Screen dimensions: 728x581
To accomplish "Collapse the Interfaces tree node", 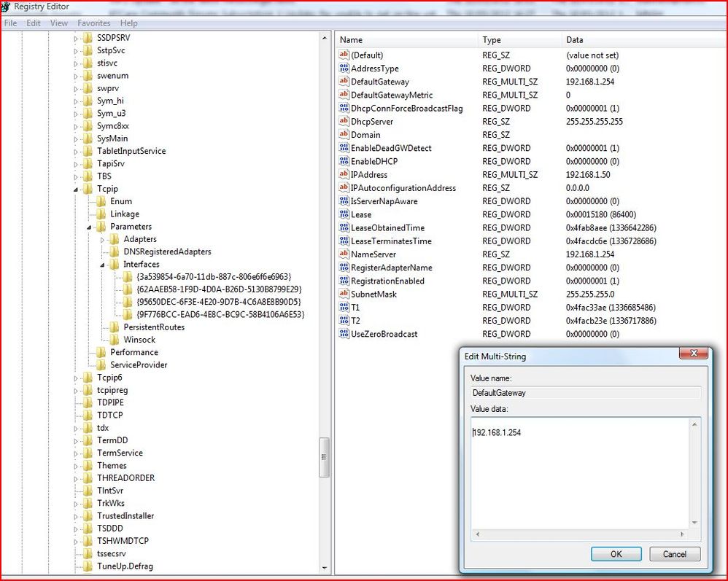I will (102, 265).
